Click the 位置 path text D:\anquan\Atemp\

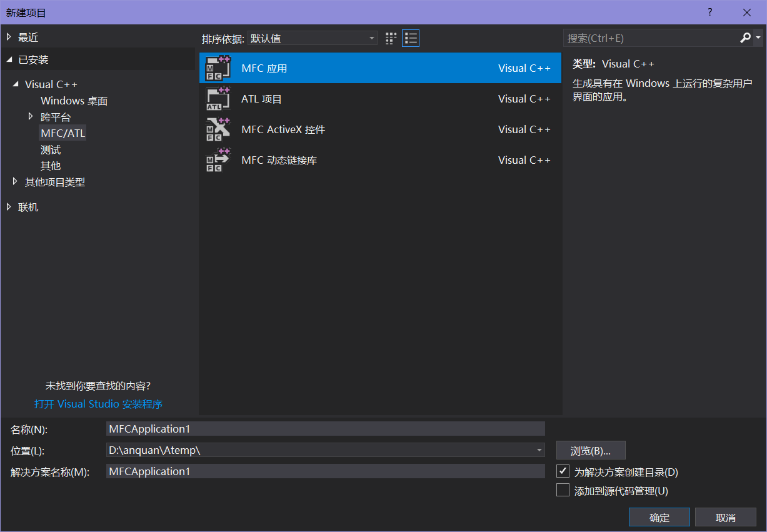coord(154,450)
